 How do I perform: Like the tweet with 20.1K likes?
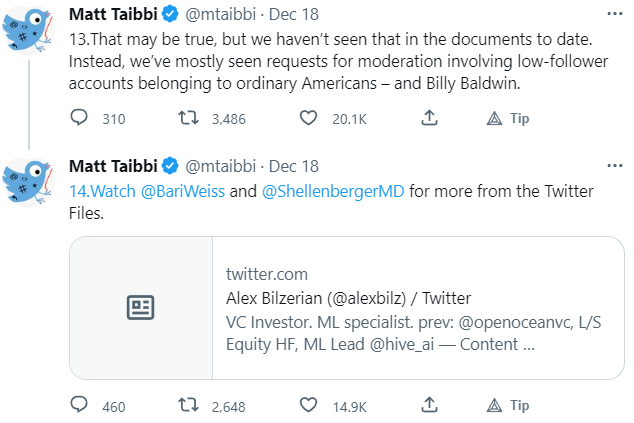pos(309,118)
